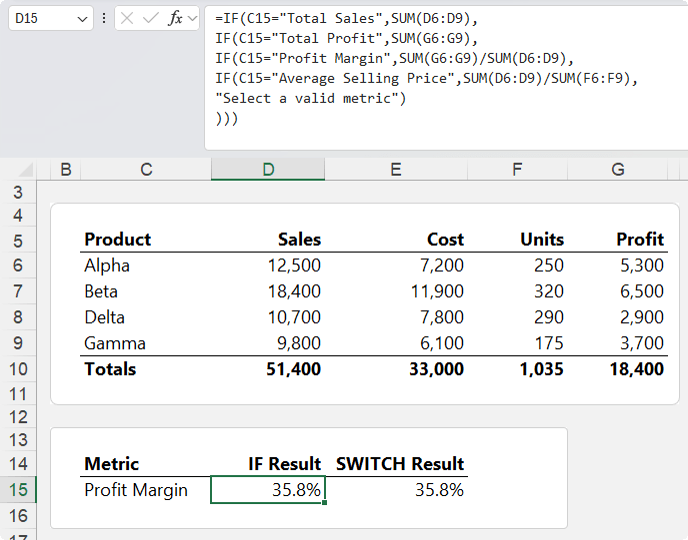This screenshot has width=688, height=540.
Task: Select row 11 header
Action: click(x=18, y=394)
